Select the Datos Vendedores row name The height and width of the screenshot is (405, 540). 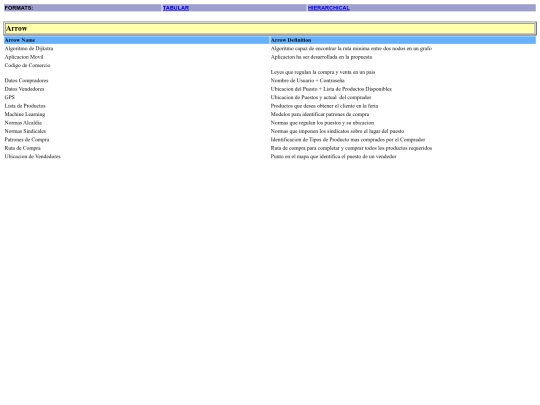(x=24, y=89)
